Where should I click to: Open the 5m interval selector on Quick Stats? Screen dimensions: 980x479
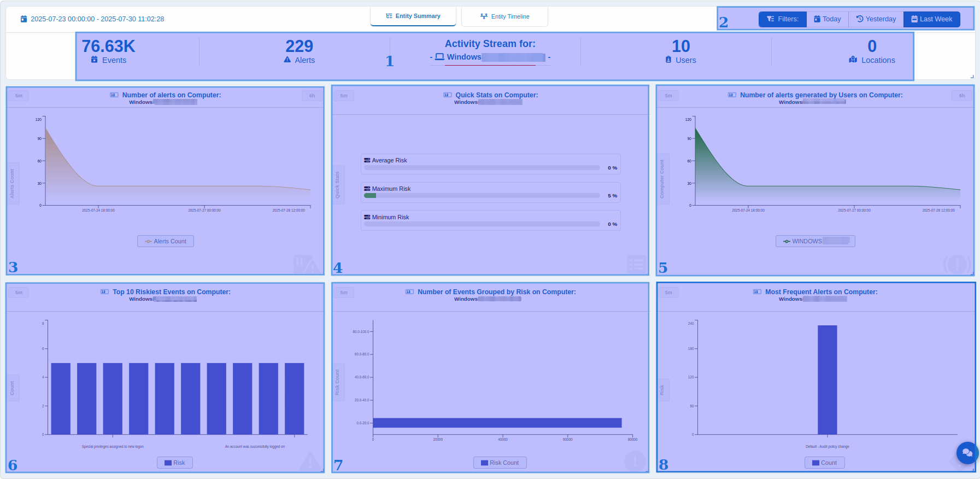tap(344, 96)
